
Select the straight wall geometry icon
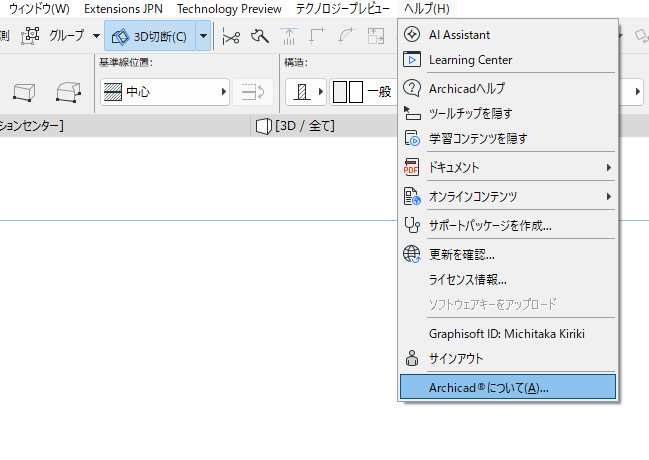(24, 92)
